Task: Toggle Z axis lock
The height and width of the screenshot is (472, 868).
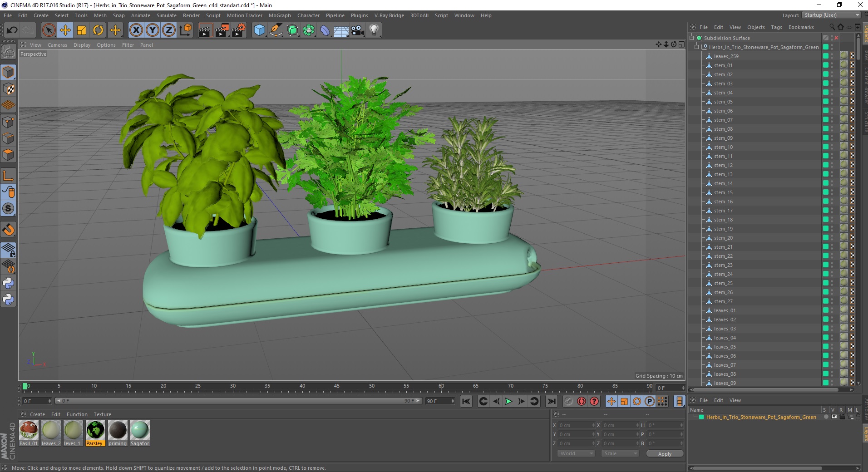Action: [169, 30]
